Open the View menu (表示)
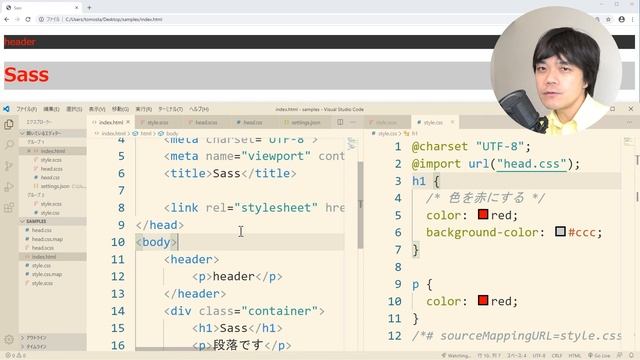 (97, 109)
